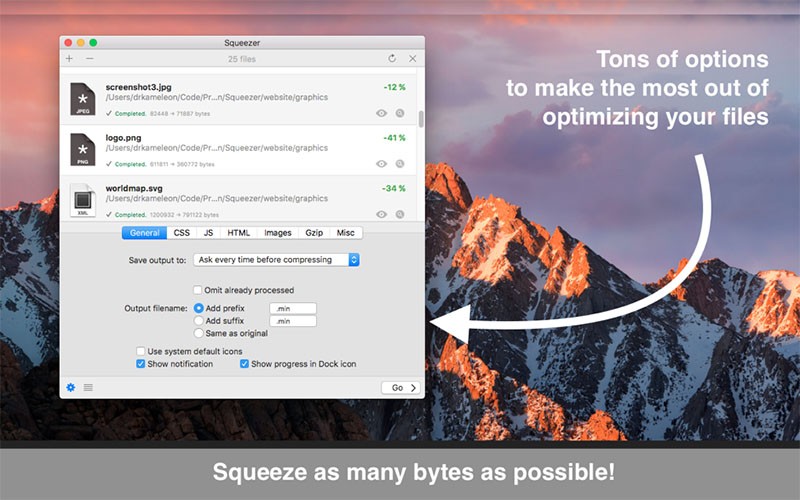Open the CSS options tab

pyautogui.click(x=182, y=233)
